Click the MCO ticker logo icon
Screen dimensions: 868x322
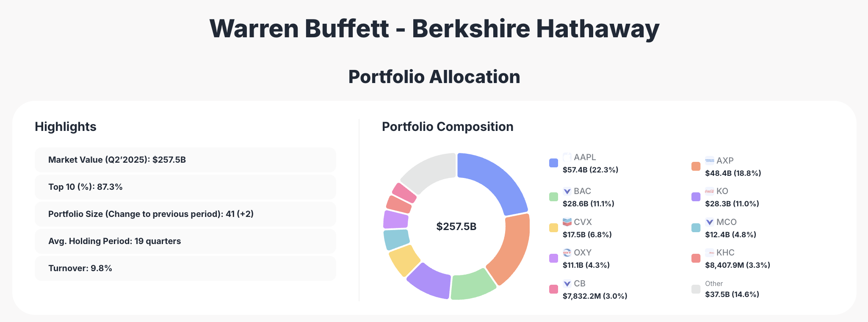710,222
